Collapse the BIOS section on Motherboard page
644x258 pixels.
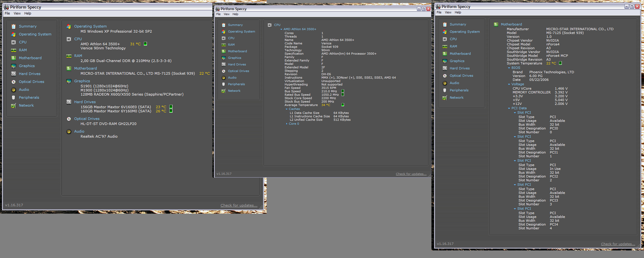point(509,68)
